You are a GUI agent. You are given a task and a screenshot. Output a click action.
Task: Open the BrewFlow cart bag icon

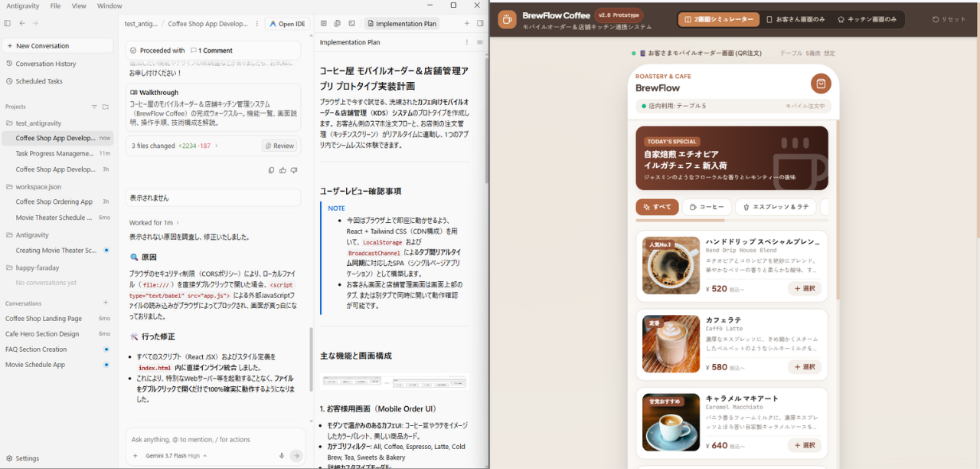pyautogui.click(x=821, y=84)
